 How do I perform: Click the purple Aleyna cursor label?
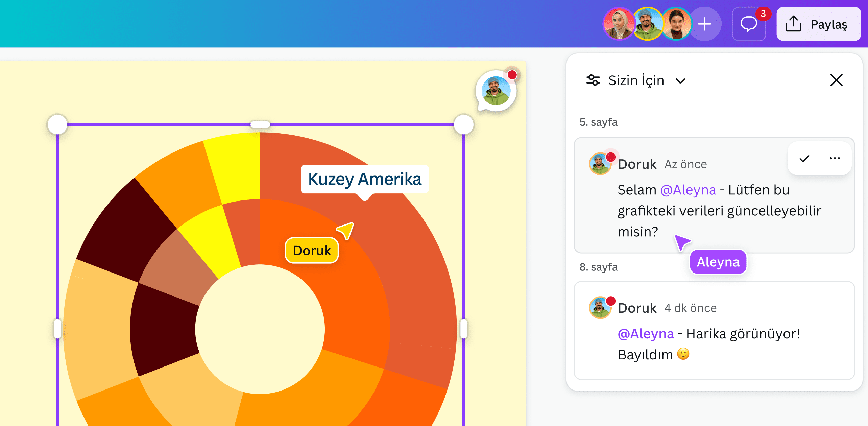coord(718,262)
